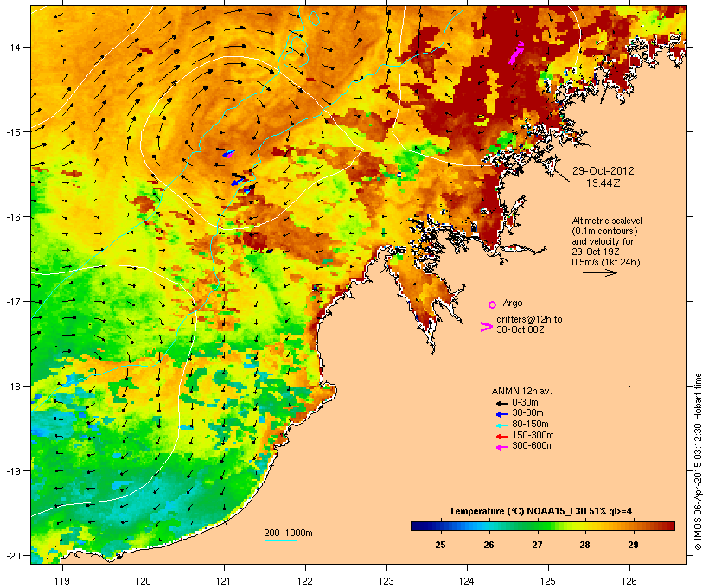Viewport: 709px width, 588px height.
Task: Click the temperature color bar near 27
Action: coord(537,526)
